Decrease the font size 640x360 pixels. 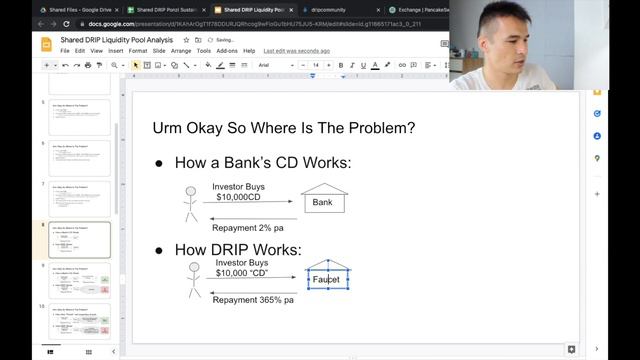point(303,65)
